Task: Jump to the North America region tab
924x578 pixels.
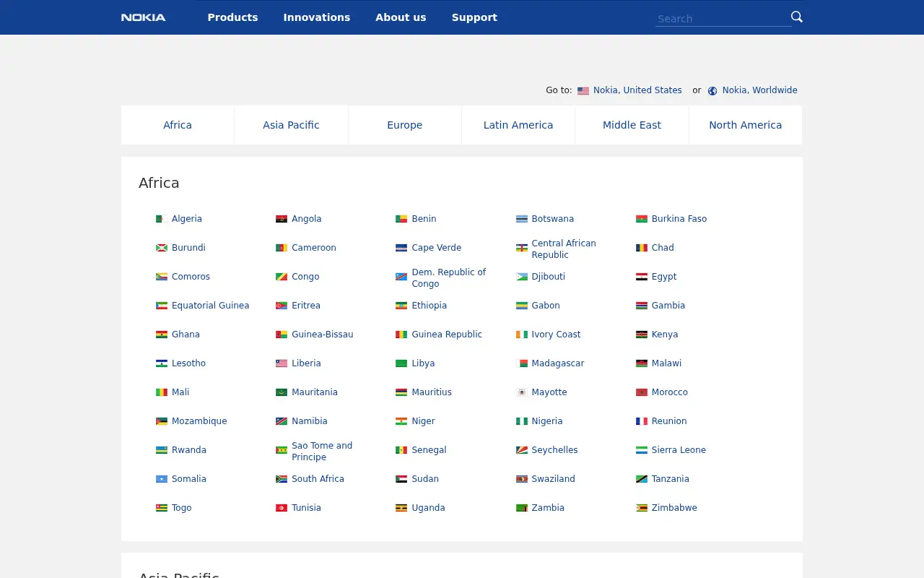Action: click(x=746, y=125)
